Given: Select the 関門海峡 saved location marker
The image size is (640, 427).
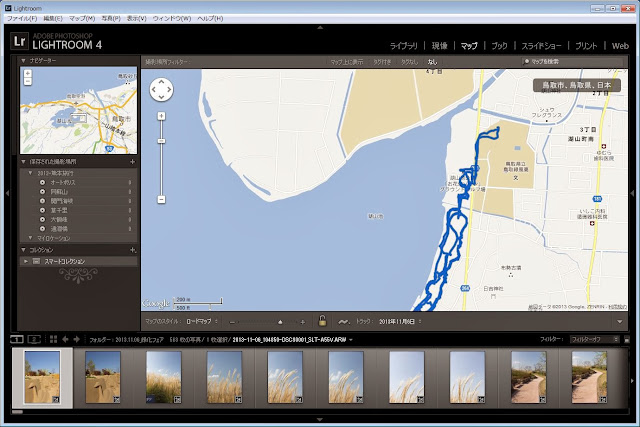Looking at the screenshot, I should coord(42,201).
